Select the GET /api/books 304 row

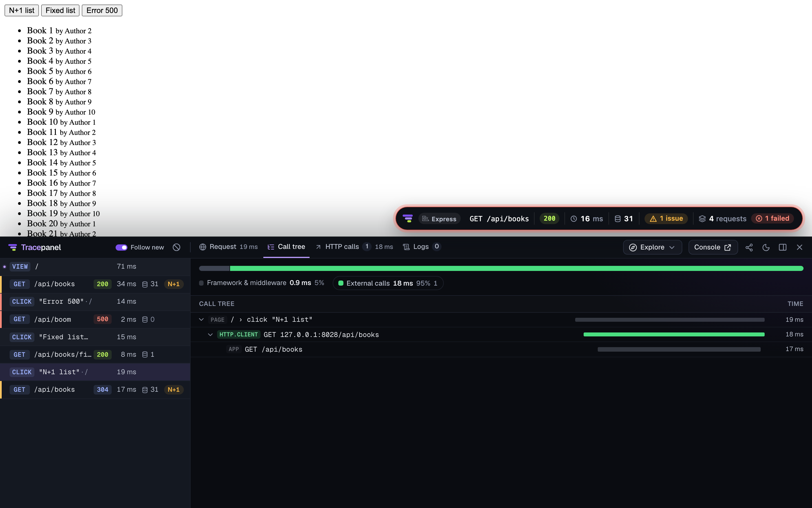pyautogui.click(x=95, y=389)
